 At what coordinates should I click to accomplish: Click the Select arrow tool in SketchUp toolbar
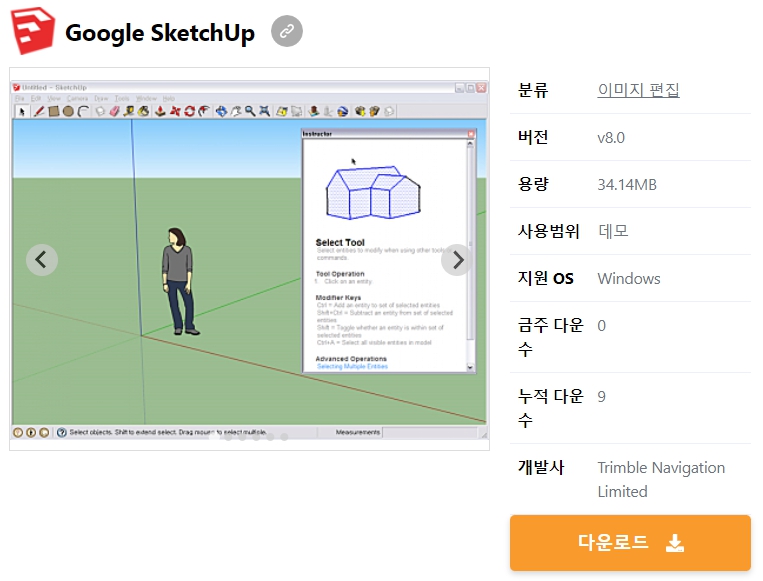pos(21,111)
